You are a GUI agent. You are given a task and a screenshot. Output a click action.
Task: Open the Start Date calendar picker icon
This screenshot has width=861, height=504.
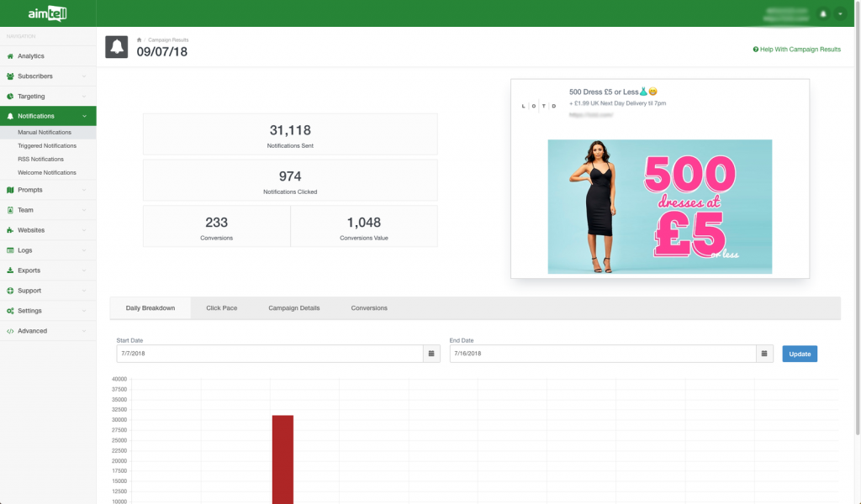(x=431, y=354)
